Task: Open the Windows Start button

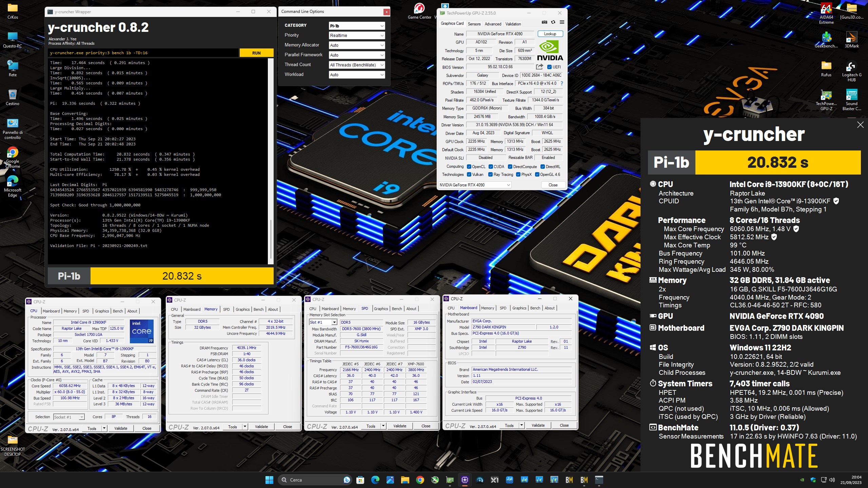Action: point(270,480)
